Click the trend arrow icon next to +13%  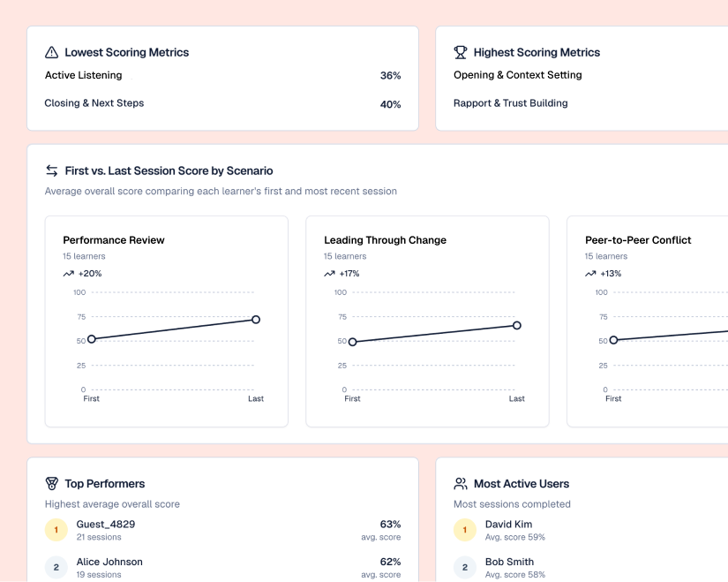[590, 274]
